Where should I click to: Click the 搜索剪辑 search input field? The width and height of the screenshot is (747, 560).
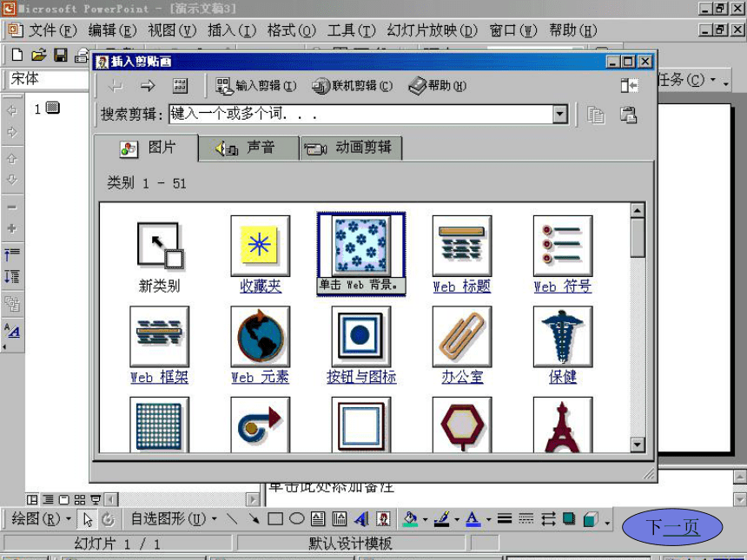361,115
